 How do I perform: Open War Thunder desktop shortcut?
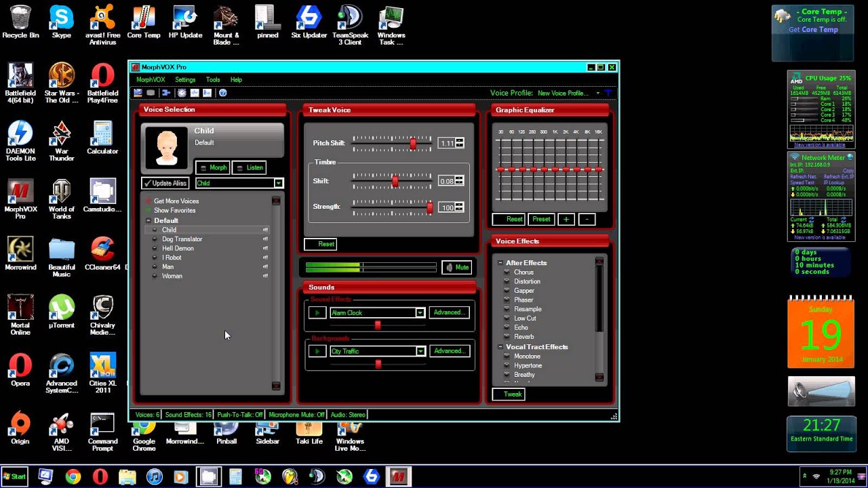(61, 141)
